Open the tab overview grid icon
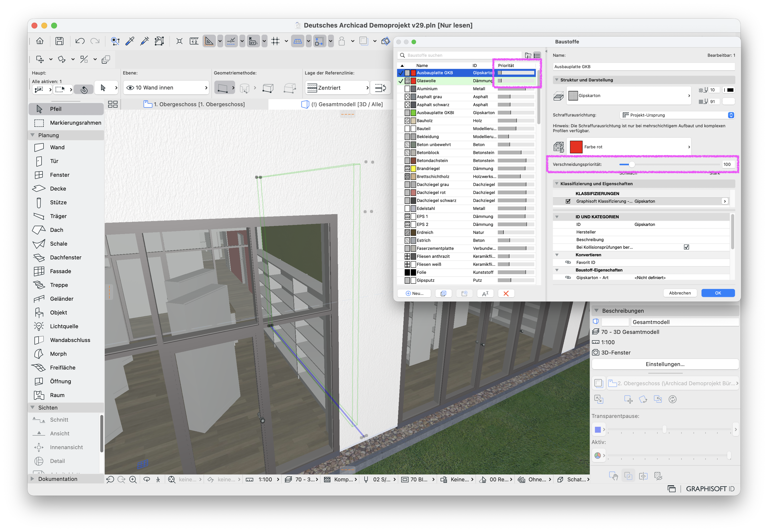The image size is (768, 532). click(113, 104)
